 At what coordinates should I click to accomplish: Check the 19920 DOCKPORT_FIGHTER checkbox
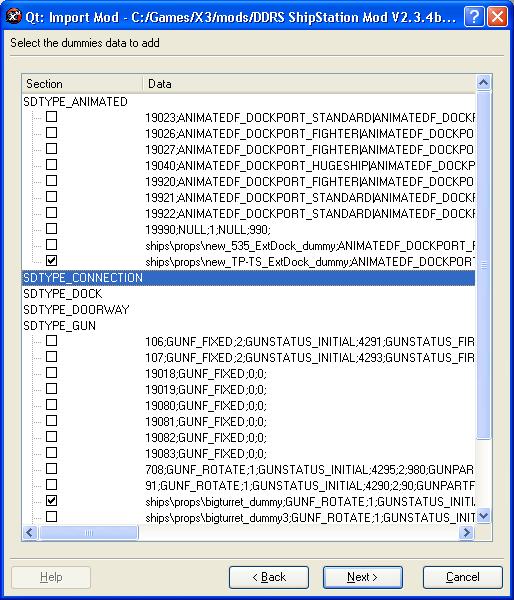coord(51,181)
